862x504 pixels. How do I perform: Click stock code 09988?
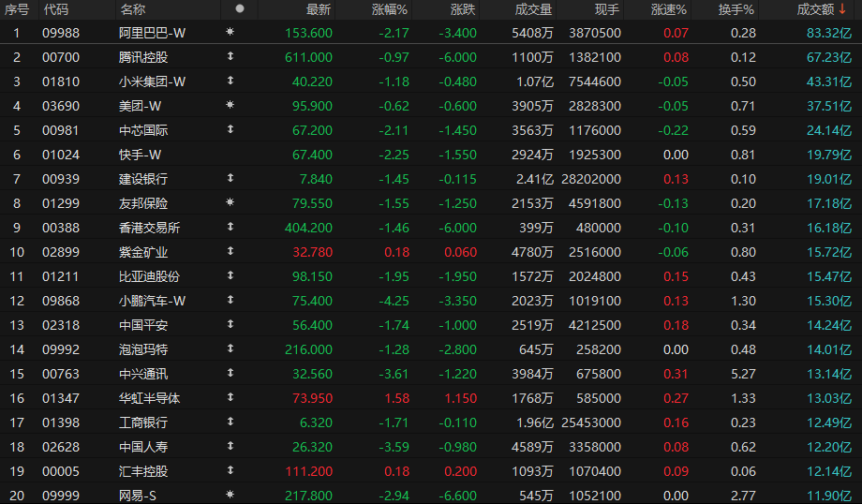pos(61,33)
